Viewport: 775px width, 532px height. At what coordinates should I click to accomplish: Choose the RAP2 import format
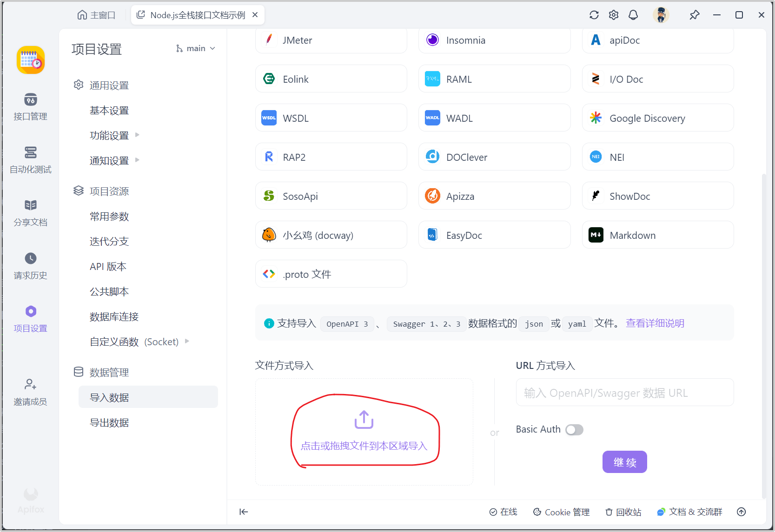(x=331, y=157)
